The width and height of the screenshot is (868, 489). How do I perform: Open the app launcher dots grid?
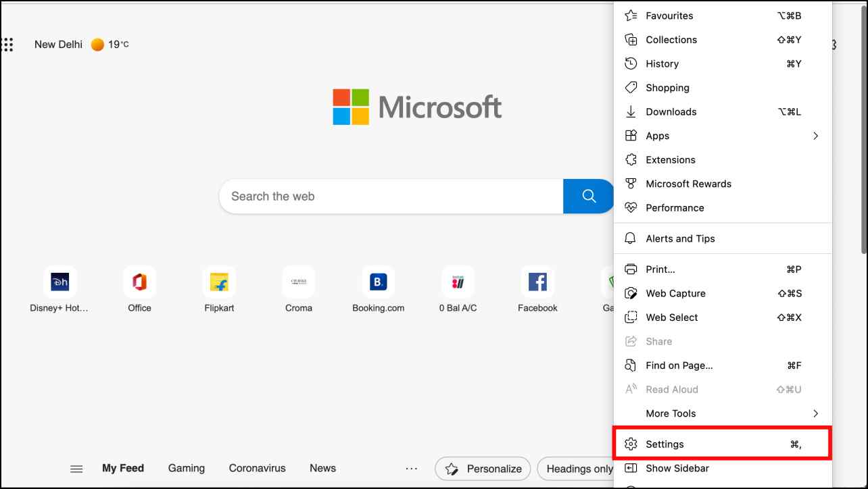[7, 45]
